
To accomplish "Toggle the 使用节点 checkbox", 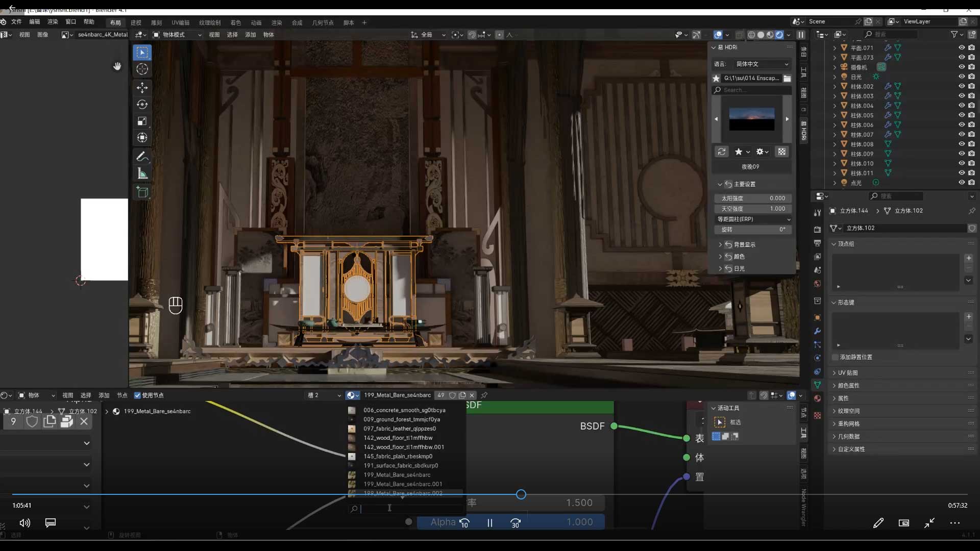I will pyautogui.click(x=137, y=395).
